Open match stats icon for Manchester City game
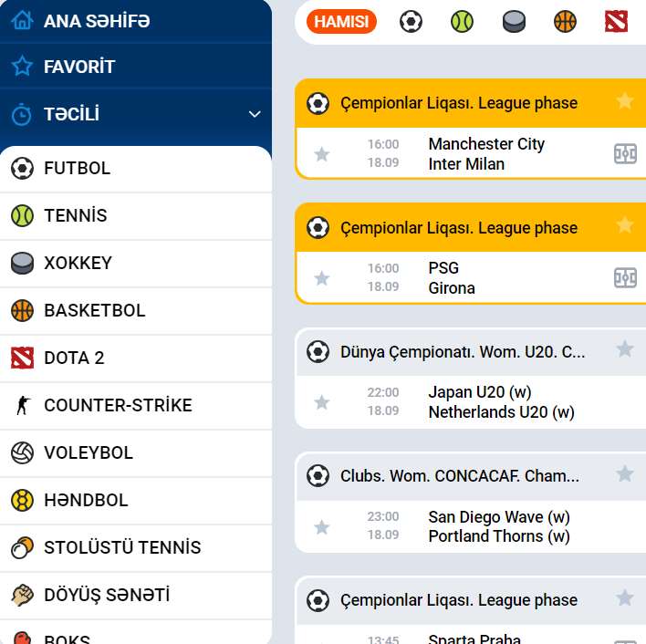The height and width of the screenshot is (644, 646). [x=625, y=153]
